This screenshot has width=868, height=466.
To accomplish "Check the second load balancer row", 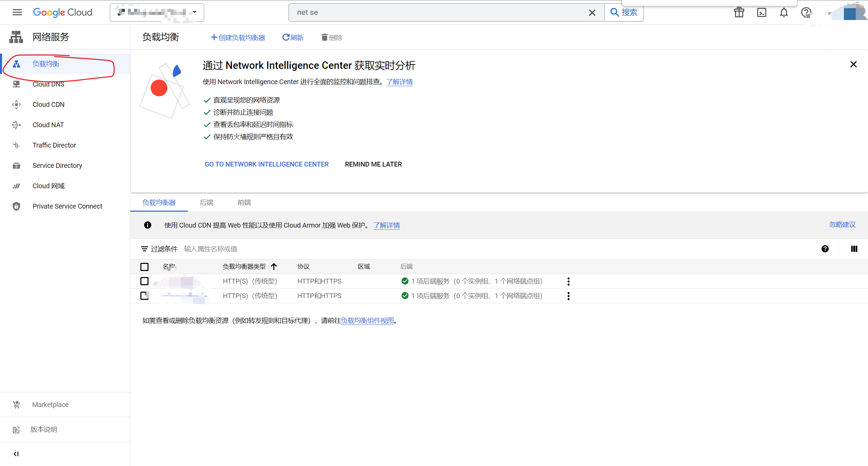I will [144, 296].
